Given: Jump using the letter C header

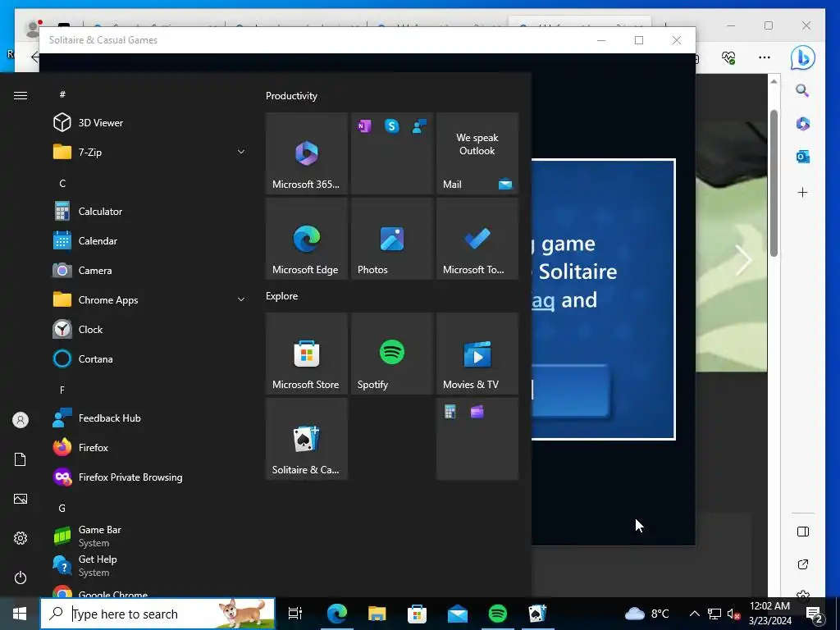Looking at the screenshot, I should [62, 184].
